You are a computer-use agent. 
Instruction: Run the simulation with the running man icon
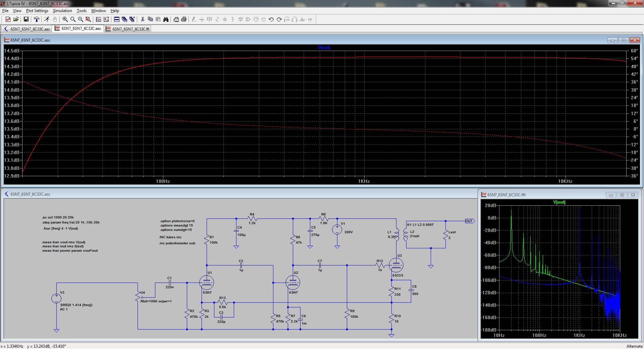point(47,19)
